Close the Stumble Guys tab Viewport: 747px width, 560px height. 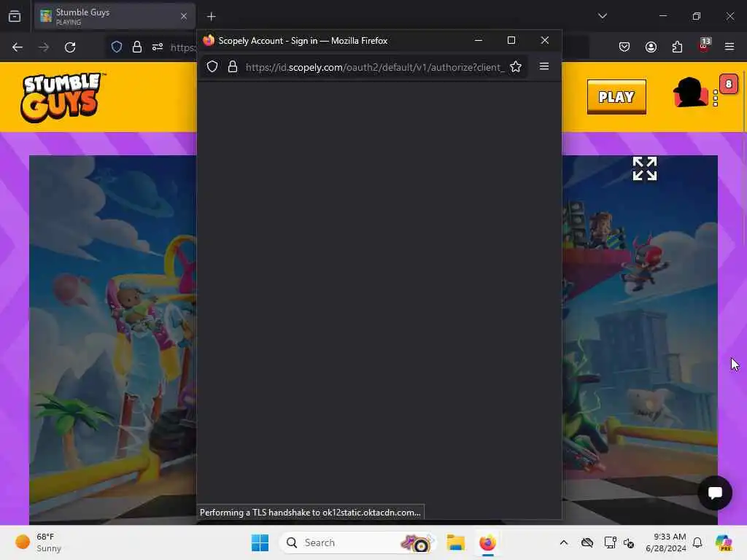click(x=184, y=16)
